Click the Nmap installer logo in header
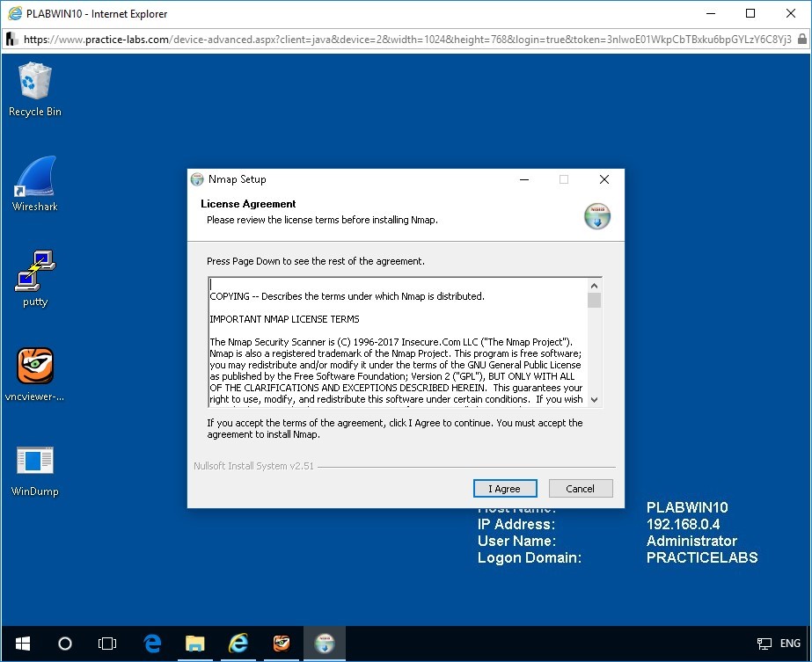This screenshot has width=812, height=662. (597, 216)
